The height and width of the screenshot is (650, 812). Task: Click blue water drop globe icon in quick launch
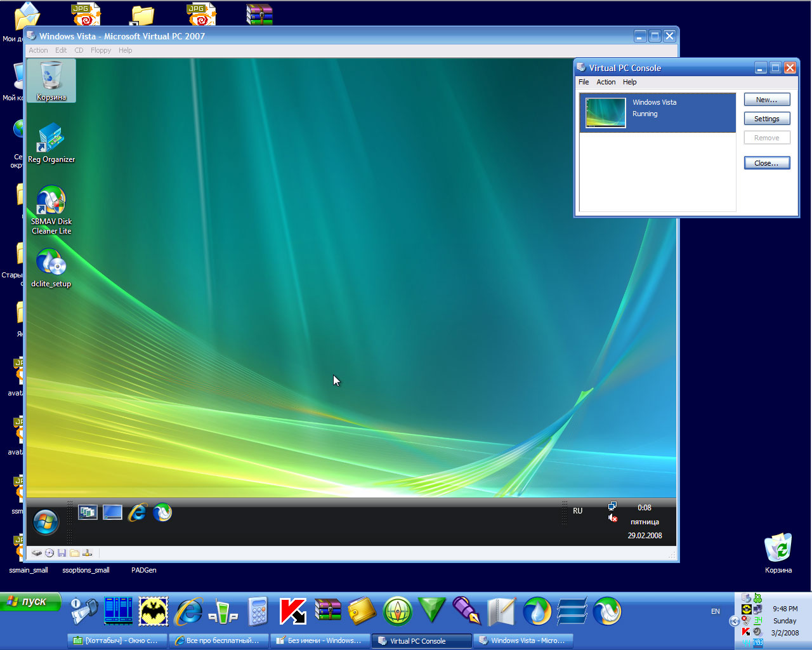[x=537, y=612]
